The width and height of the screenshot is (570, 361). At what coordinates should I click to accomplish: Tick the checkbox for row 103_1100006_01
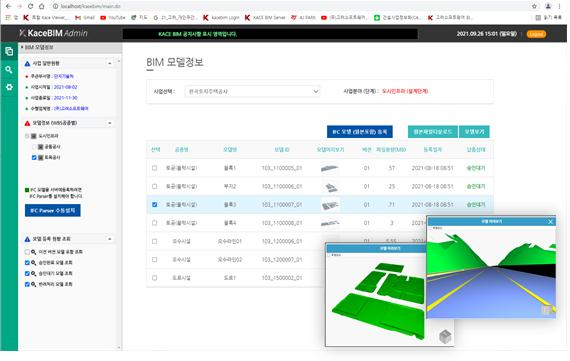pos(155,186)
